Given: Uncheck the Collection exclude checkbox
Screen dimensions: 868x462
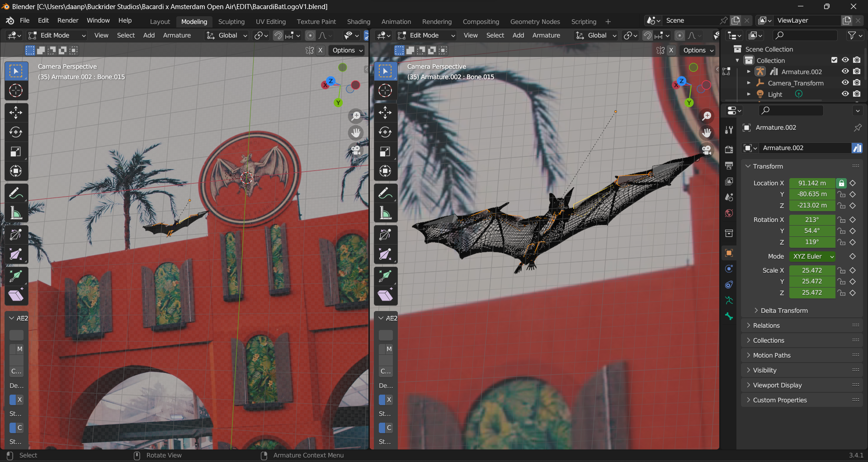Looking at the screenshot, I should [835, 60].
